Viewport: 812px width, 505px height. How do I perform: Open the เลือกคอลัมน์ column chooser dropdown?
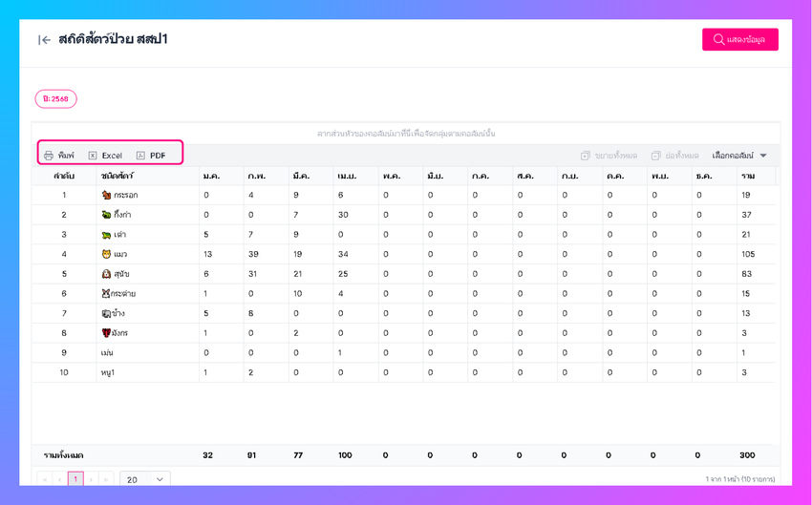[739, 156]
